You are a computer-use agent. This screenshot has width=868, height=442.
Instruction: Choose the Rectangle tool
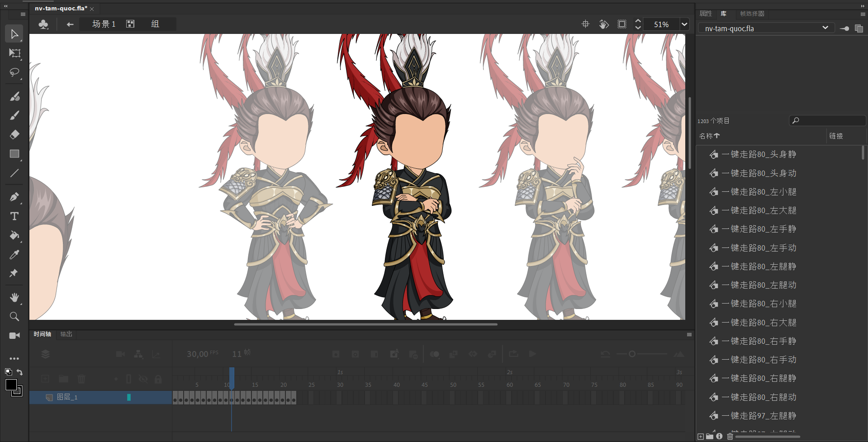[x=14, y=154]
